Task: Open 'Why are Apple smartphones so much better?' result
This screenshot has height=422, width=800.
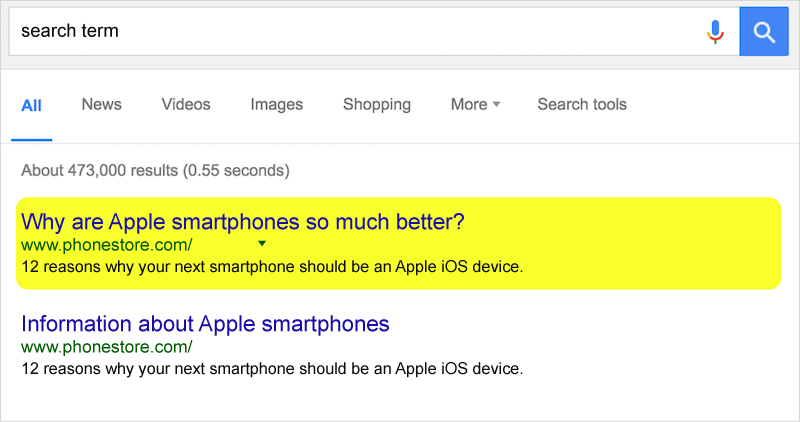Action: [243, 222]
